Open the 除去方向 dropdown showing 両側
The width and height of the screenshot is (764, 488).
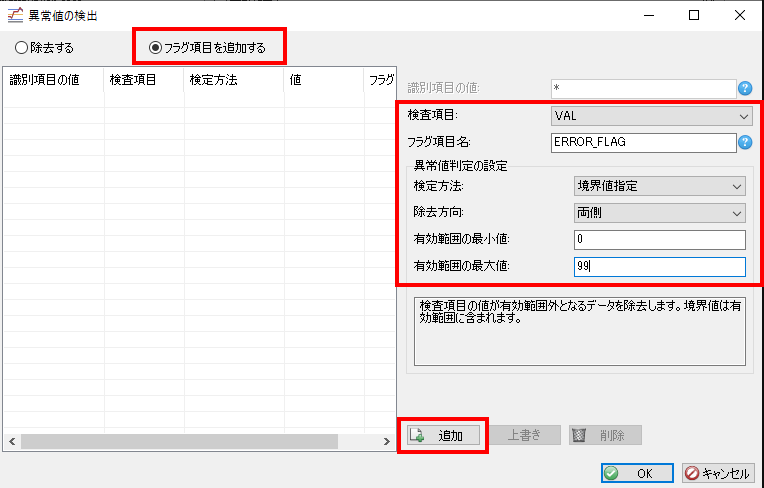pos(660,213)
